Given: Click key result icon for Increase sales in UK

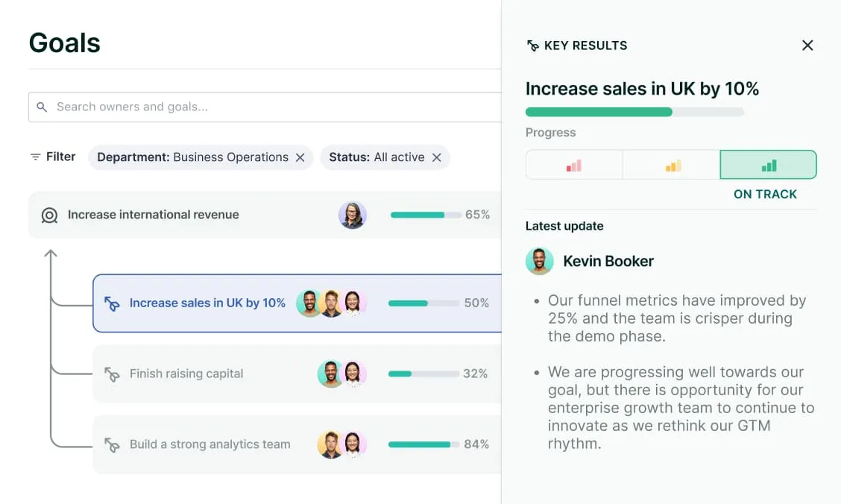Looking at the screenshot, I should click(112, 303).
